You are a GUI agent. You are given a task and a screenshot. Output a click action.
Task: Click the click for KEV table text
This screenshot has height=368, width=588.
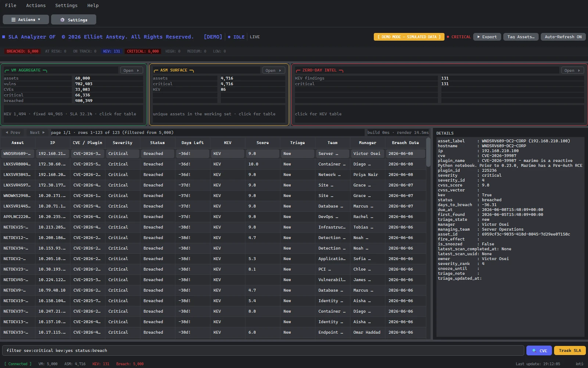318,114
